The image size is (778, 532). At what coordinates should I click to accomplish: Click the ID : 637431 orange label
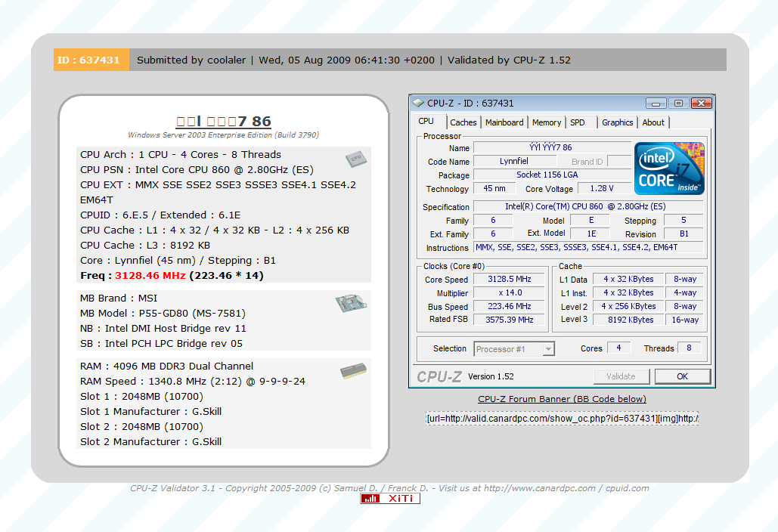(91, 60)
